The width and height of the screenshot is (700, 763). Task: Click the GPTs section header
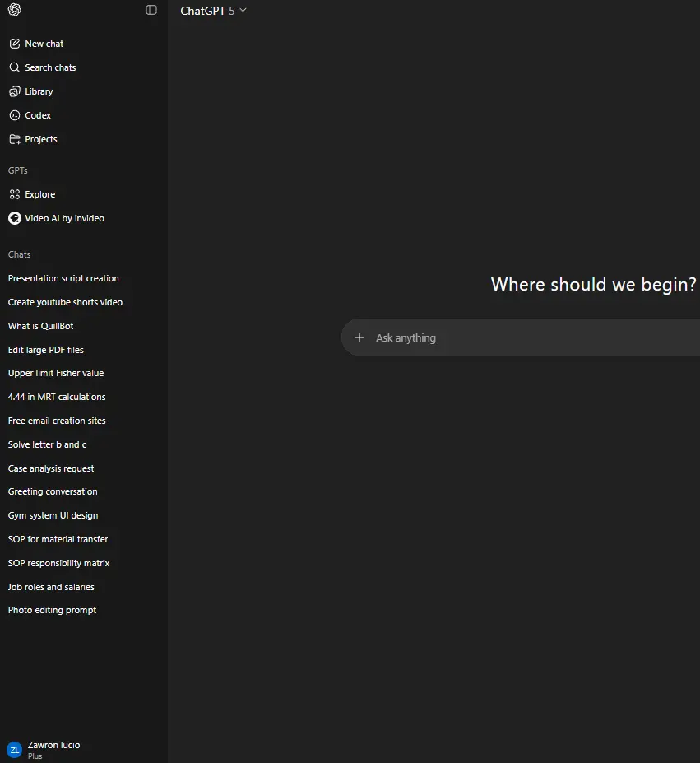pos(17,171)
